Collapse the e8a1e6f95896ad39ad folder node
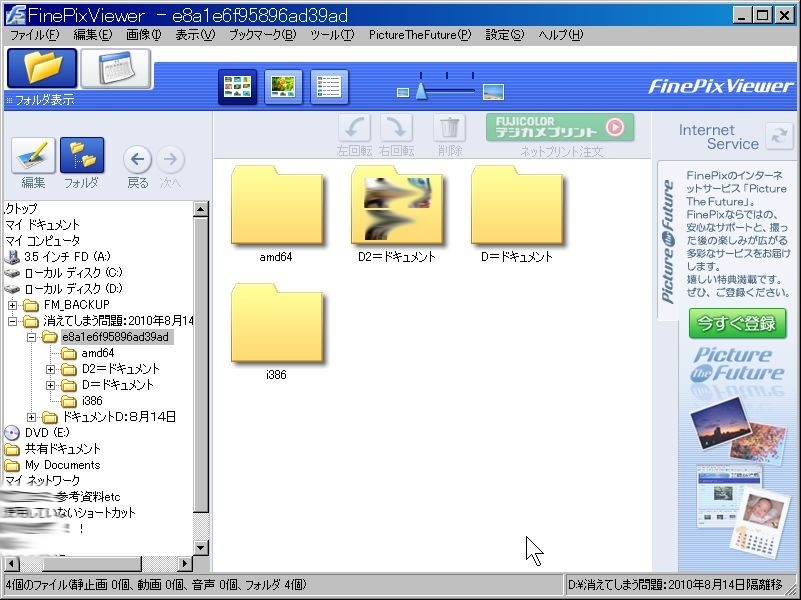Image resolution: width=801 pixels, height=600 pixels. (x=31, y=337)
